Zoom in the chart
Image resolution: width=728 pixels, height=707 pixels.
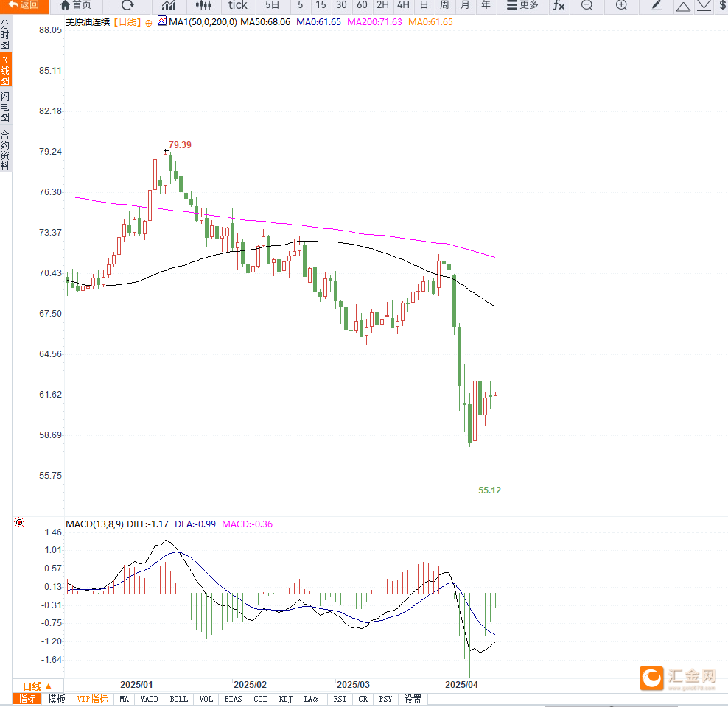click(x=621, y=5)
